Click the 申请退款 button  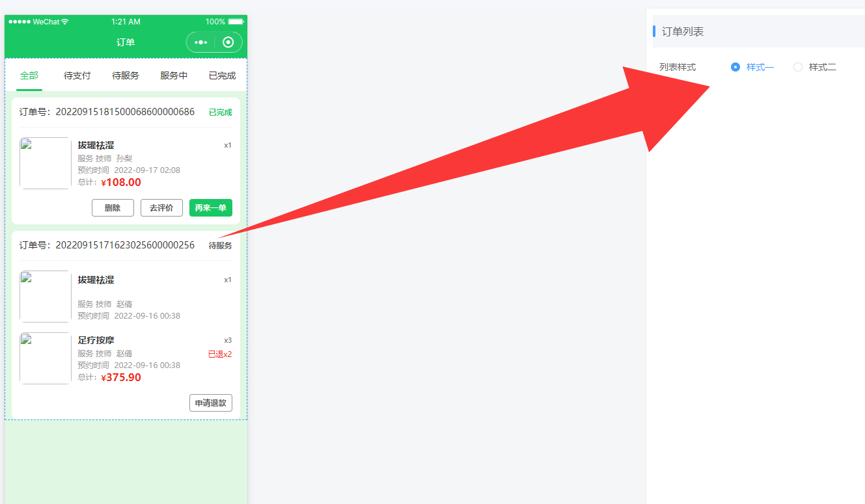pos(211,403)
